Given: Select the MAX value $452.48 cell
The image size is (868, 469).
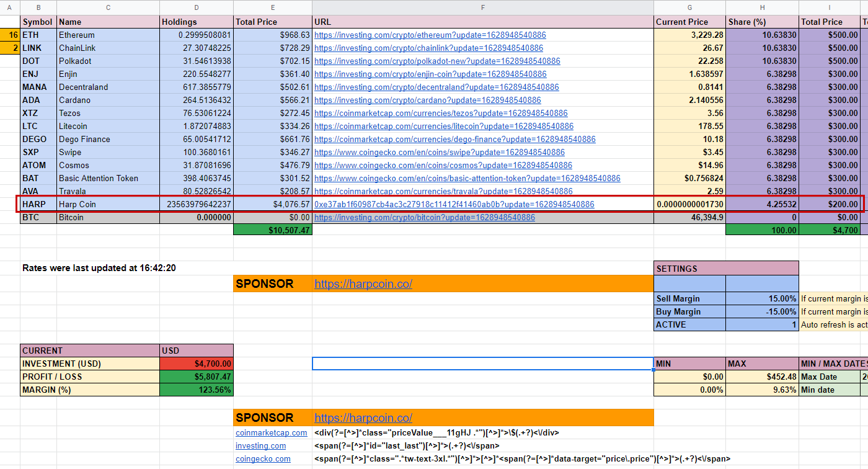Looking at the screenshot, I should click(x=763, y=377).
